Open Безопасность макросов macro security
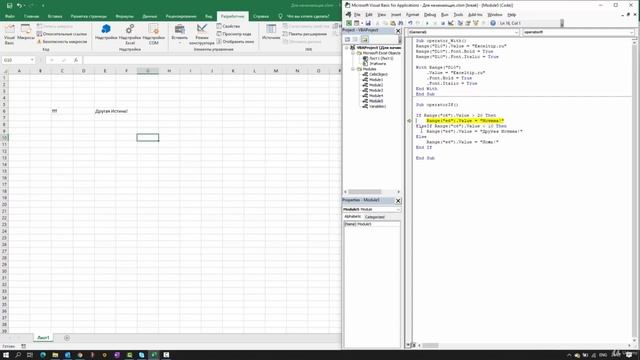 click(x=62, y=42)
